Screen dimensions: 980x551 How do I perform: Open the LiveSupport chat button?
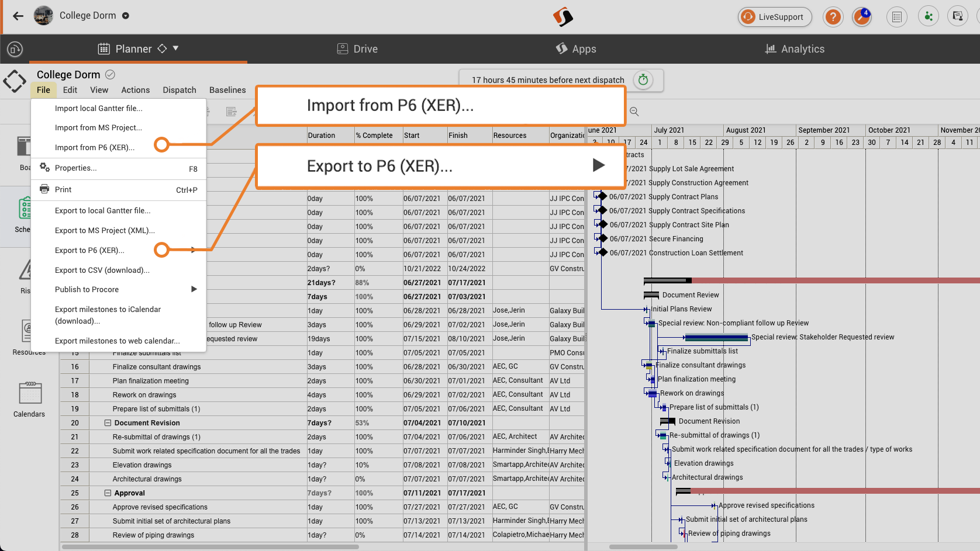[775, 17]
